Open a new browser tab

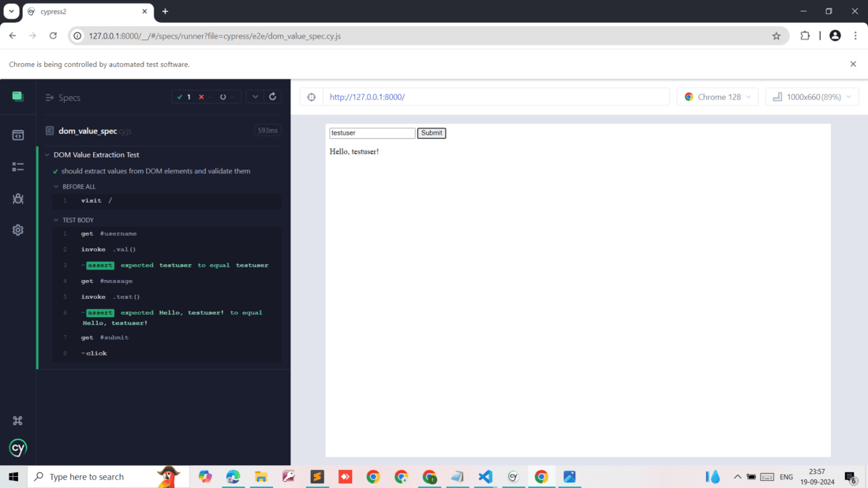[165, 11]
